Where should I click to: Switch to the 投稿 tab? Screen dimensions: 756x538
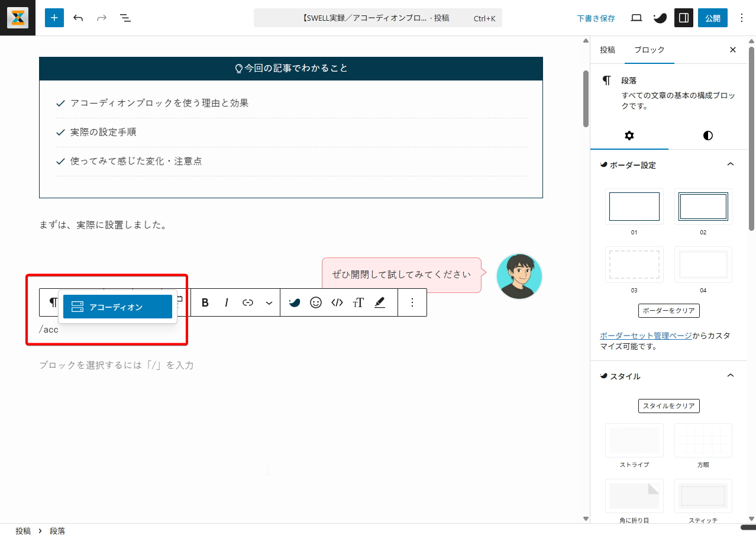[x=608, y=50]
